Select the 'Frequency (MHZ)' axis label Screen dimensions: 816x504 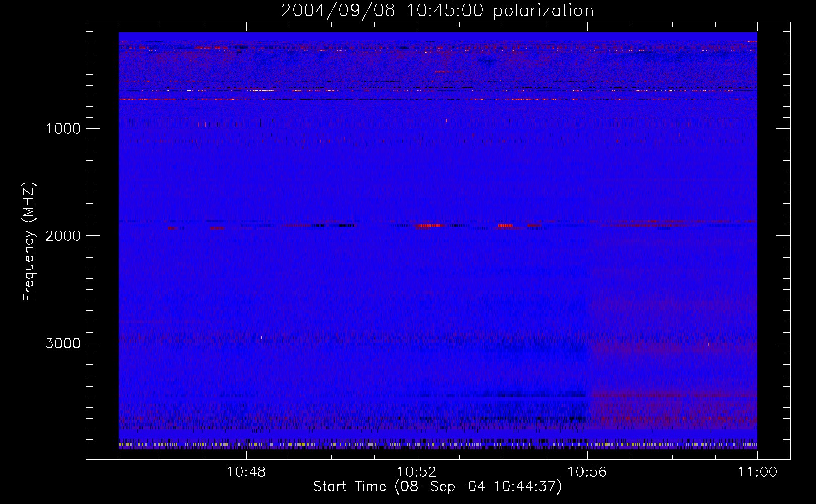[28, 241]
